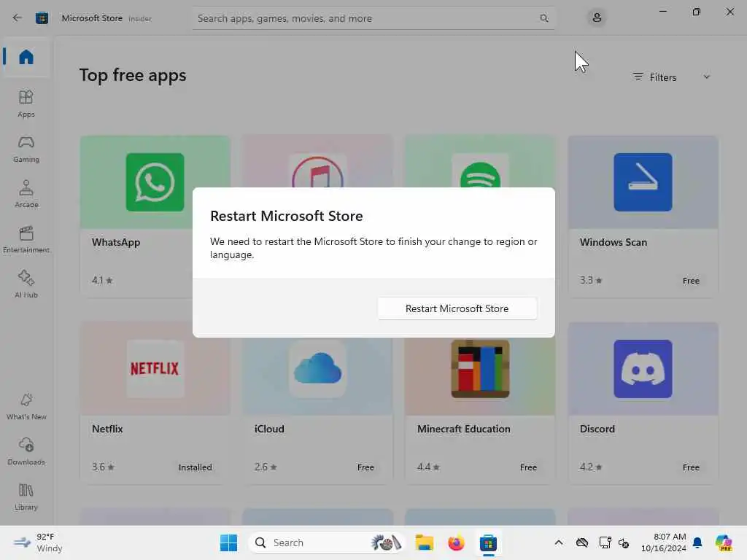Viewport: 747px width, 560px height.
Task: Click the 4.4 rating on Minecraft Education
Action: pyautogui.click(x=427, y=467)
